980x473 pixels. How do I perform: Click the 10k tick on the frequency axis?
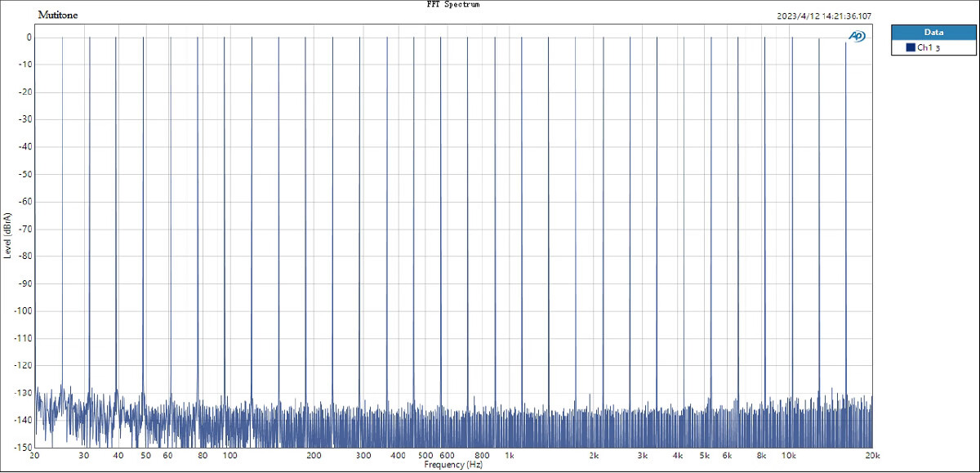pos(788,456)
